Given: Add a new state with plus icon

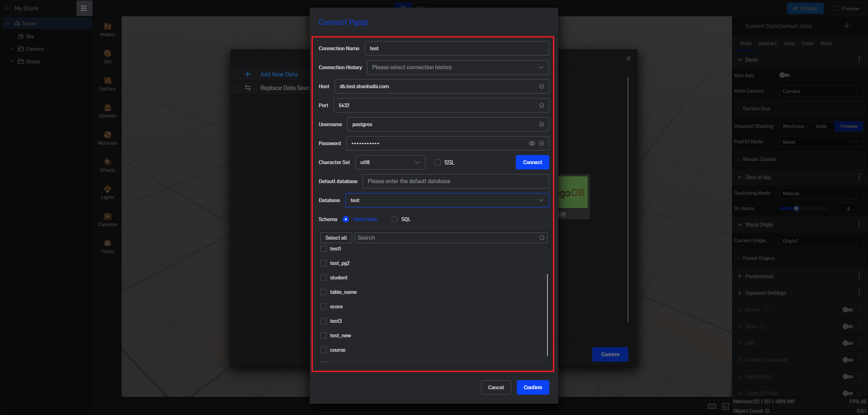Looking at the screenshot, I should click(x=847, y=26).
